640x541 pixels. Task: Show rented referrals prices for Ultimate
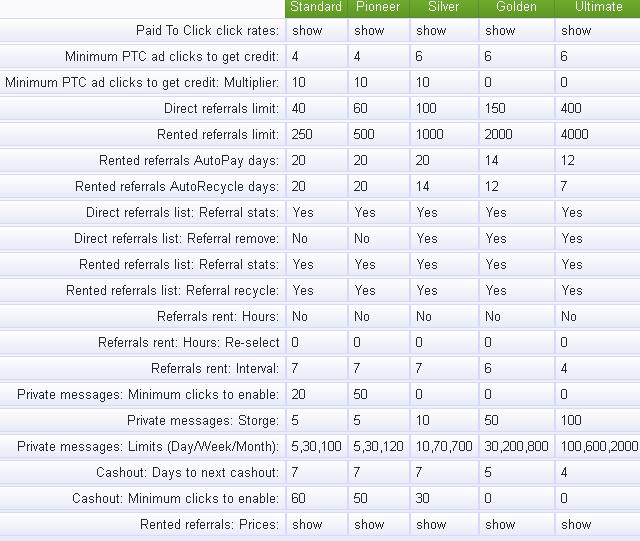tap(576, 524)
